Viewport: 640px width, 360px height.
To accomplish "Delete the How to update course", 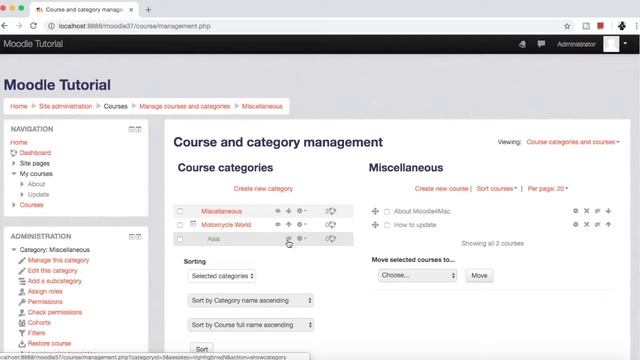I will point(587,224).
